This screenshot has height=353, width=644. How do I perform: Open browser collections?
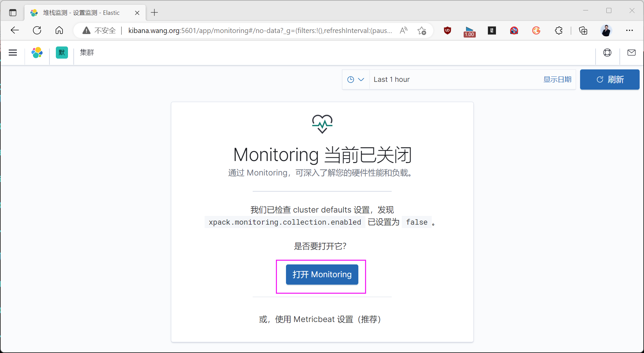coord(583,31)
